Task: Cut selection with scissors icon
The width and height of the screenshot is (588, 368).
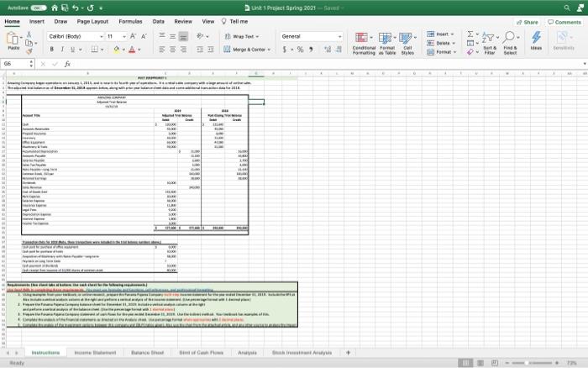Action: (x=29, y=34)
